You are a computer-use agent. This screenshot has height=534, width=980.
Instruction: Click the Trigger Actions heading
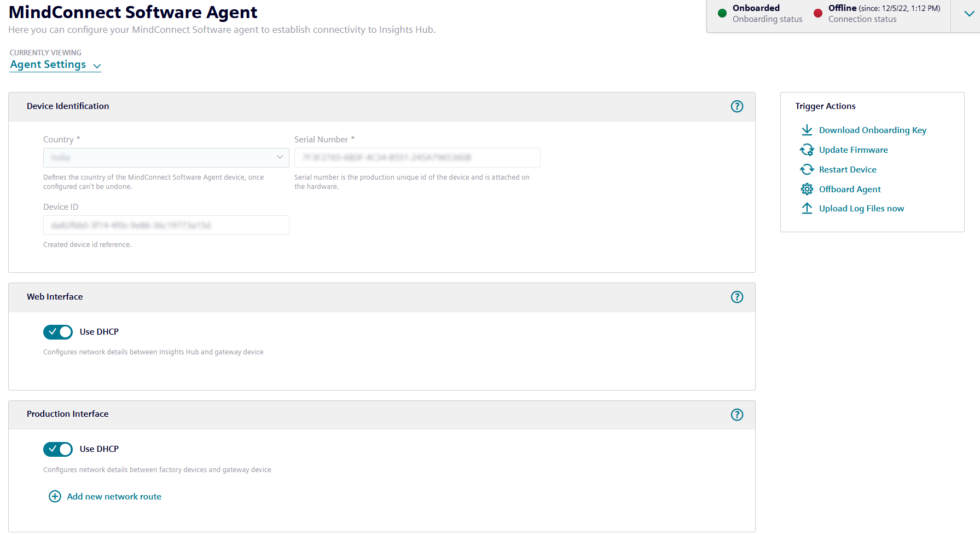tap(825, 106)
